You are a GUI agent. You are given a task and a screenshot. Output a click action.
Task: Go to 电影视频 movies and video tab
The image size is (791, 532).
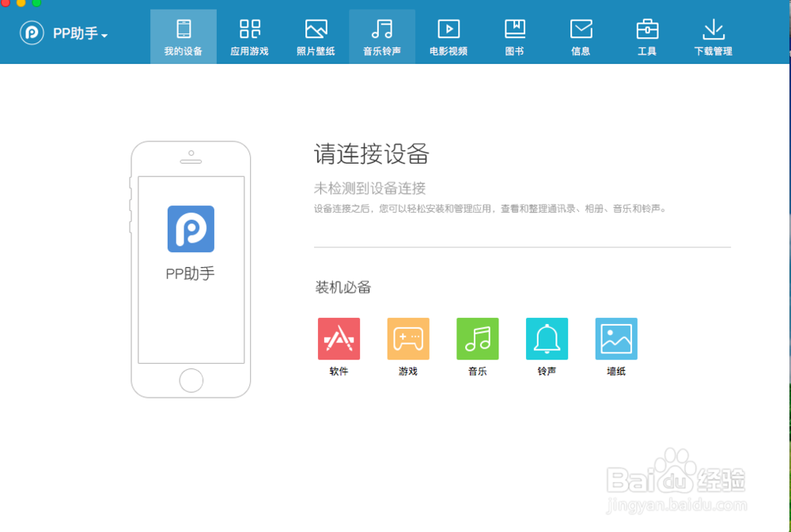click(448, 37)
